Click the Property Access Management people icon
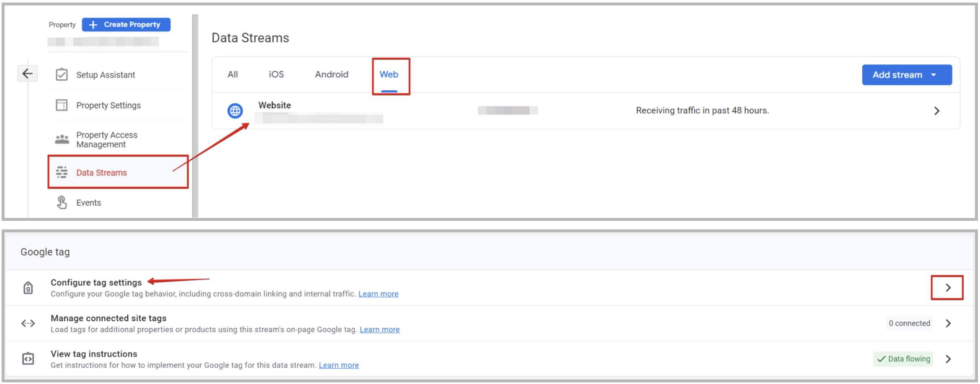The width and height of the screenshot is (980, 384). coord(62,139)
